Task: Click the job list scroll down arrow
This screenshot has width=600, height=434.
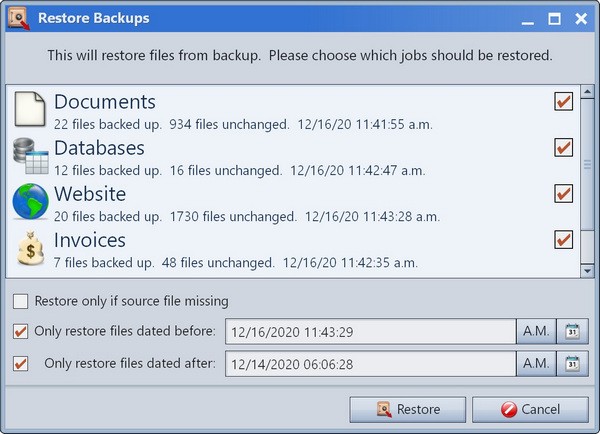Action: click(x=587, y=271)
